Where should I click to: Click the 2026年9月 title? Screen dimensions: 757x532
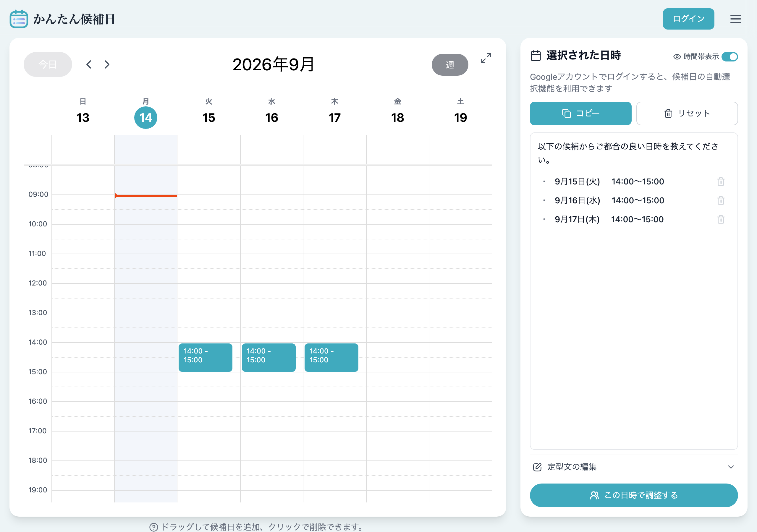pyautogui.click(x=273, y=64)
